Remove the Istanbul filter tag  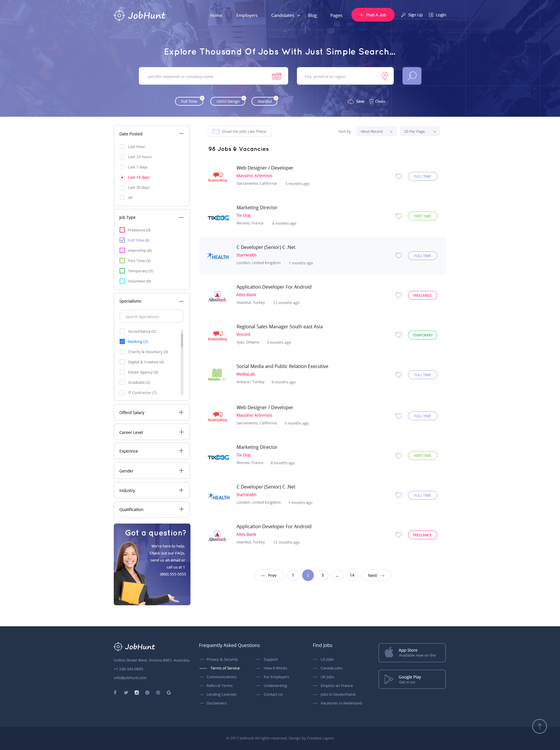pyautogui.click(x=276, y=98)
